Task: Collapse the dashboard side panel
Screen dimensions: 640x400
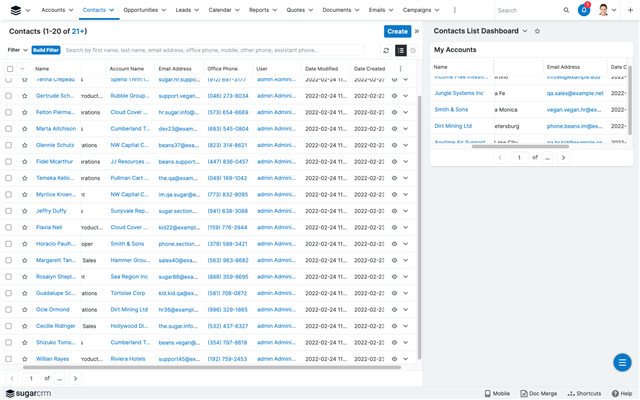Action: (x=417, y=31)
